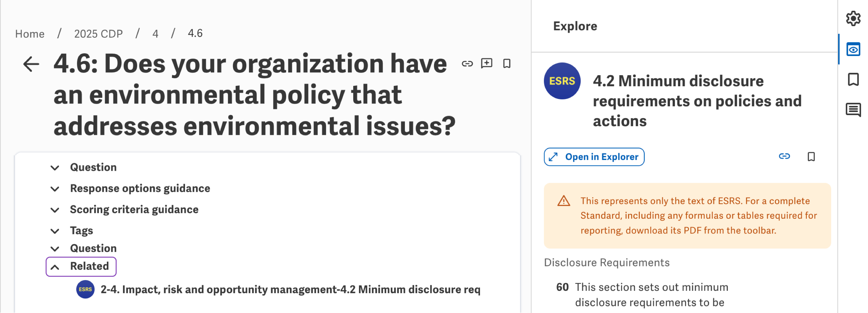Open the settings gear in sidebar
Image resolution: width=868 pixels, height=313 pixels.
(x=853, y=18)
